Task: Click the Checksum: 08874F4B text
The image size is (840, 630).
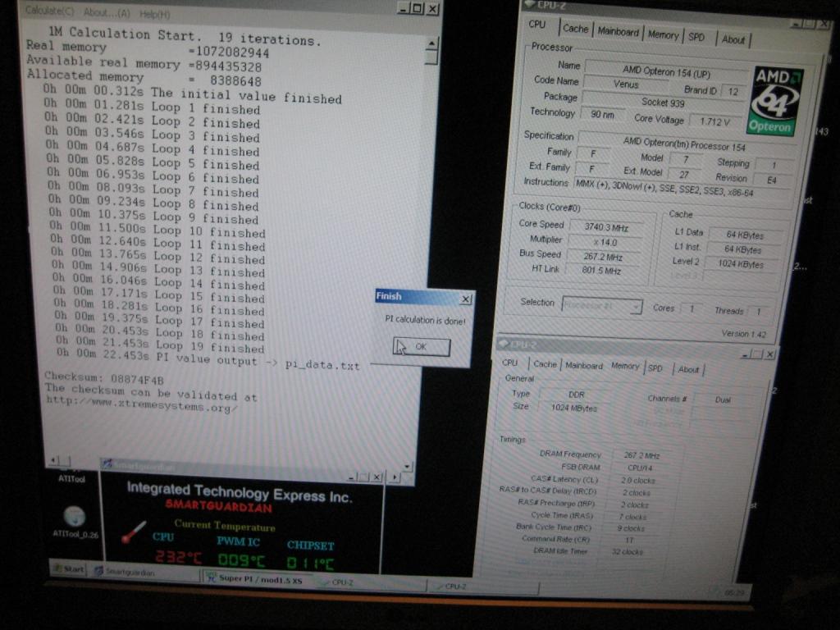Action: coord(104,378)
